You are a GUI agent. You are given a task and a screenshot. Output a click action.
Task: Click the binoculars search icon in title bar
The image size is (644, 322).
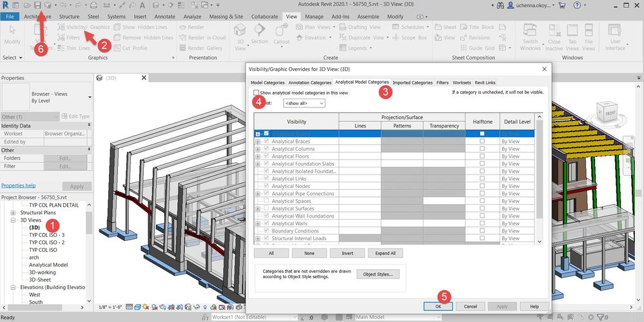point(500,5)
